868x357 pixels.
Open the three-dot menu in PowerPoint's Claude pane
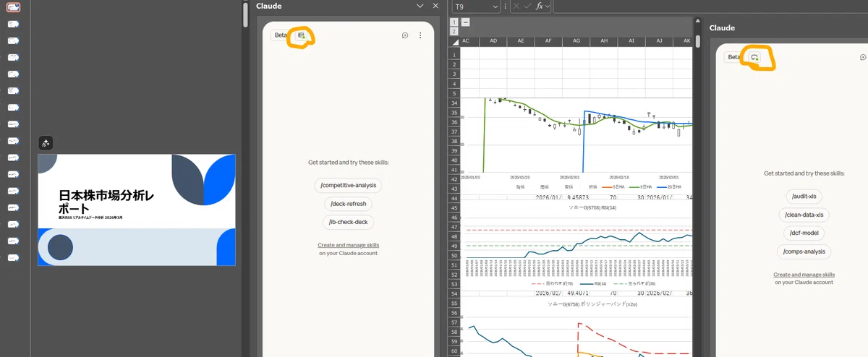(x=420, y=35)
